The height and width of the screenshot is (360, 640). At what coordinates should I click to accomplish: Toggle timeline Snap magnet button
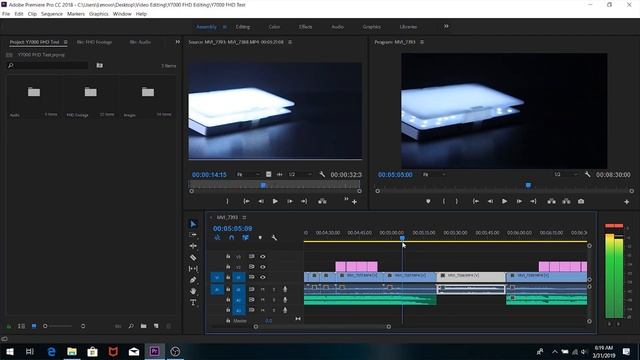(231, 238)
